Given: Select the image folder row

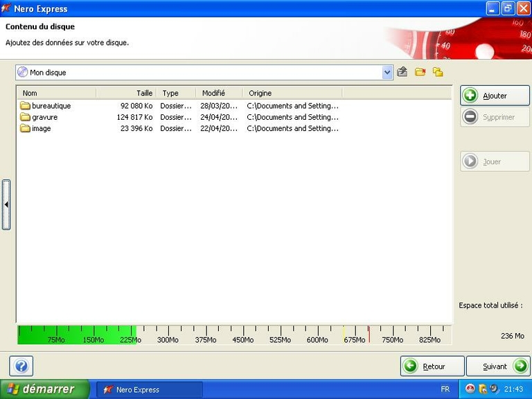Looking at the screenshot, I should tap(179, 128).
